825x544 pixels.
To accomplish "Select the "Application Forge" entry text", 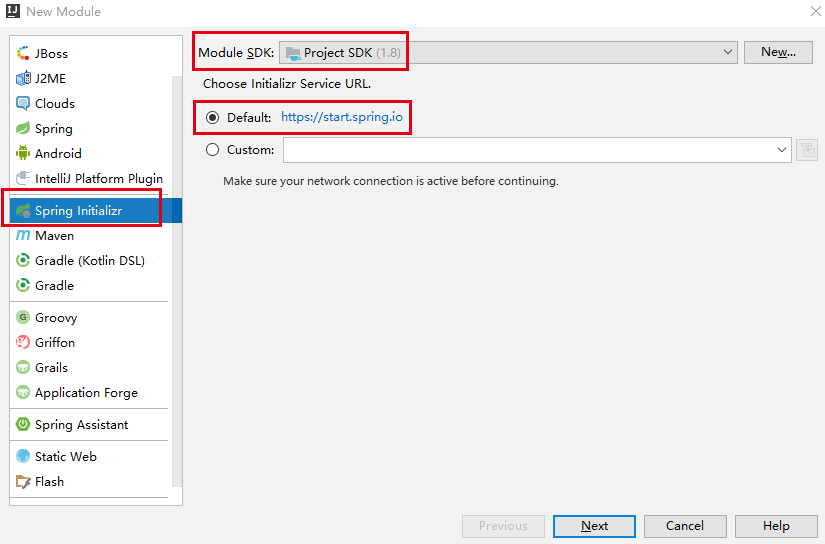I will (x=86, y=393).
